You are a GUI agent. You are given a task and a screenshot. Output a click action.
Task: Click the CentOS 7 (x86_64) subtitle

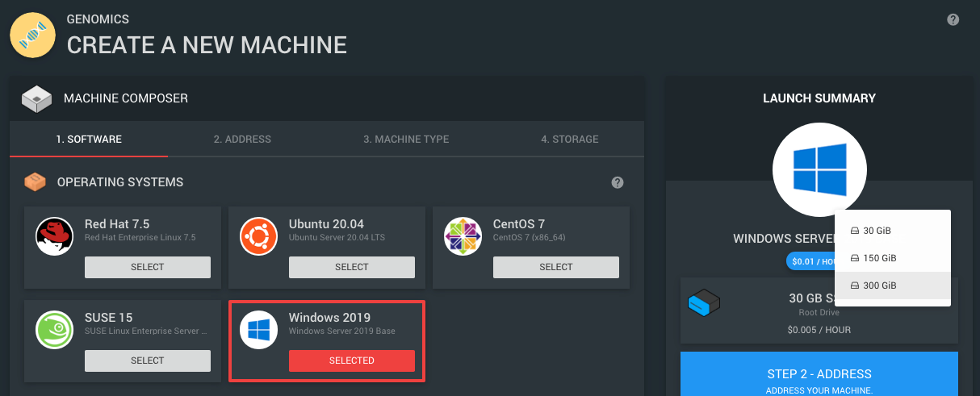[x=530, y=238]
